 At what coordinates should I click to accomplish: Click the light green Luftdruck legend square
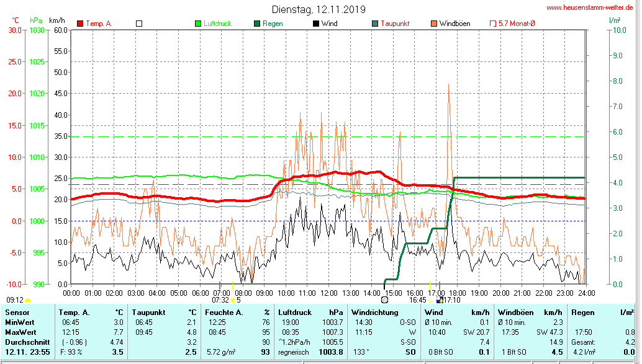point(199,24)
